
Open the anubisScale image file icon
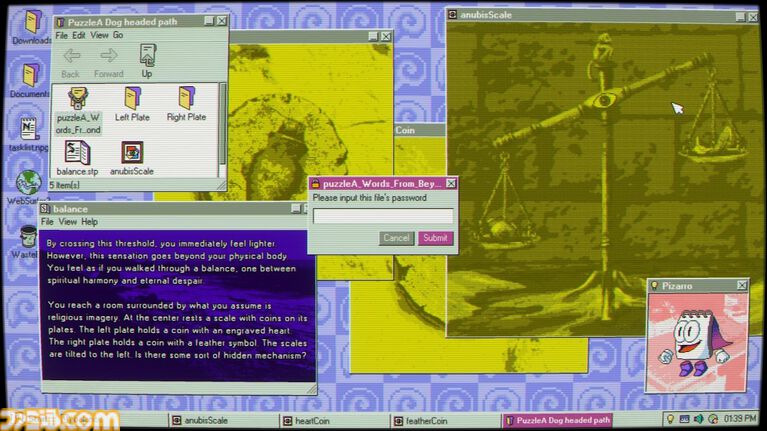131,153
